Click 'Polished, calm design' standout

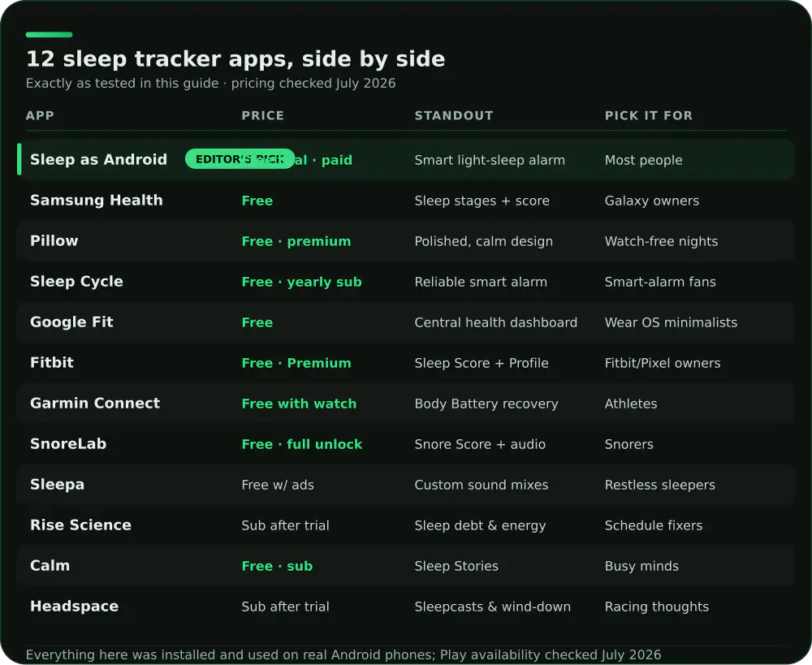[484, 241]
